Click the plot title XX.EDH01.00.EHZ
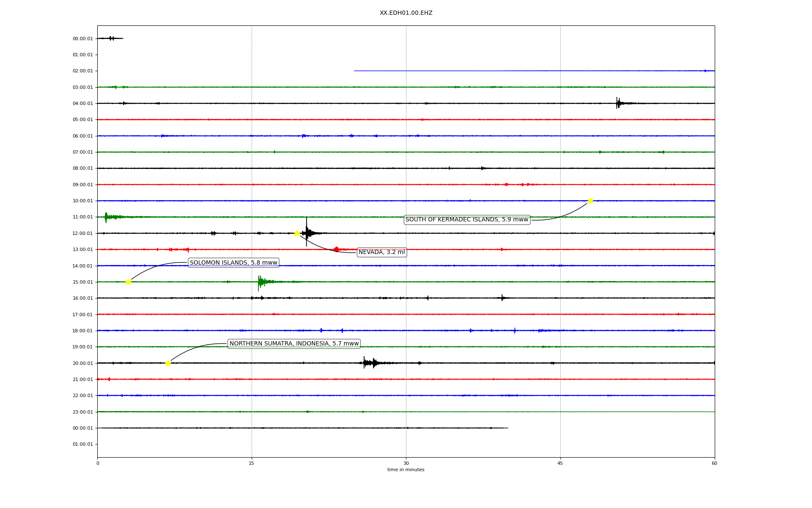The image size is (812, 508). (x=406, y=13)
